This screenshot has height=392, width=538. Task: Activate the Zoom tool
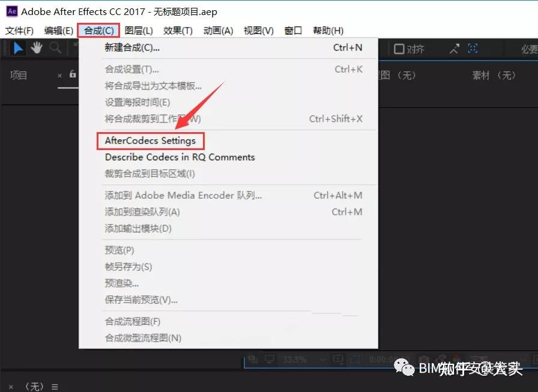coord(56,47)
